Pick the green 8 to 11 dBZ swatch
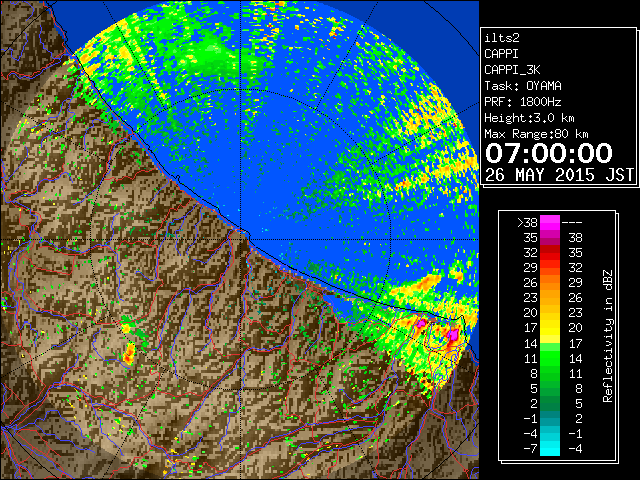Screen dimensions: 640x480 pyautogui.click(x=550, y=373)
